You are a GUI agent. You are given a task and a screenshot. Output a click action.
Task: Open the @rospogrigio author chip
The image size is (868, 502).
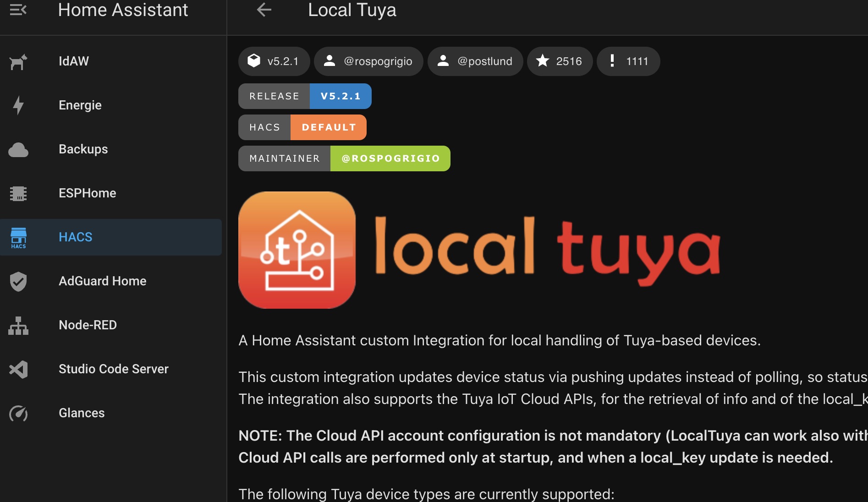368,61
